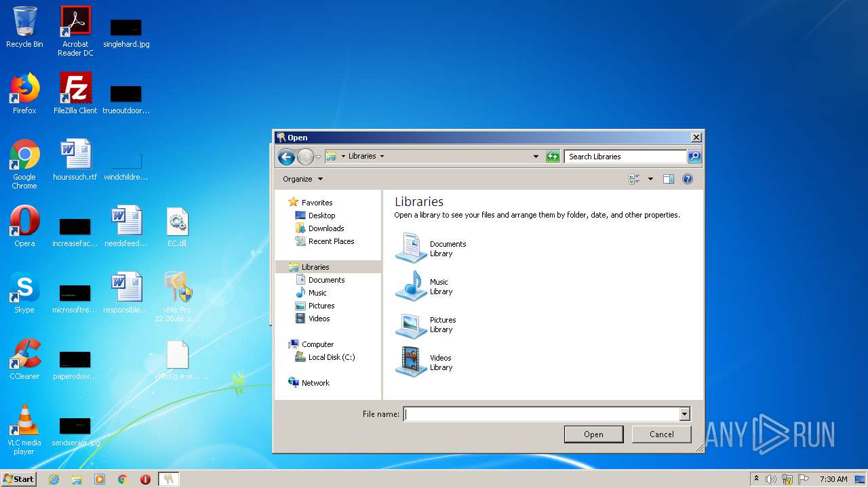The width and height of the screenshot is (868, 488).
Task: Select hourssuch.rtf desktop file
Action: [75, 161]
